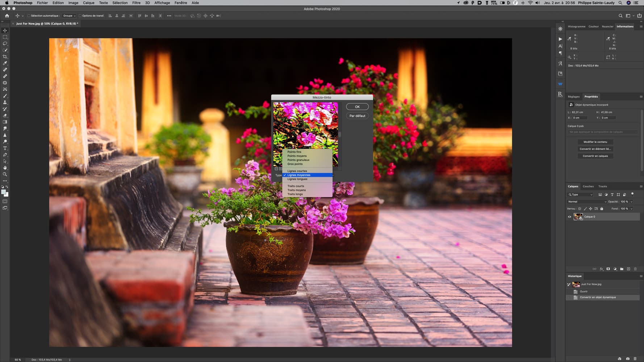Enable Options de transf. checkbox
Screen dimensions: 644x362
point(80,16)
